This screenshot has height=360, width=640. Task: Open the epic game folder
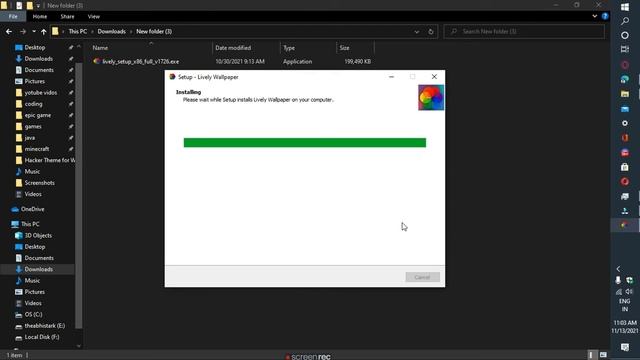pyautogui.click(x=38, y=115)
